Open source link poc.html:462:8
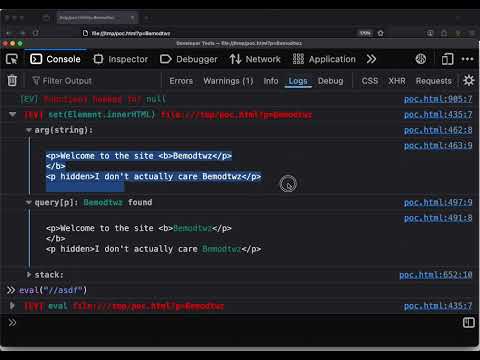The height and width of the screenshot is (360, 480). 438,130
